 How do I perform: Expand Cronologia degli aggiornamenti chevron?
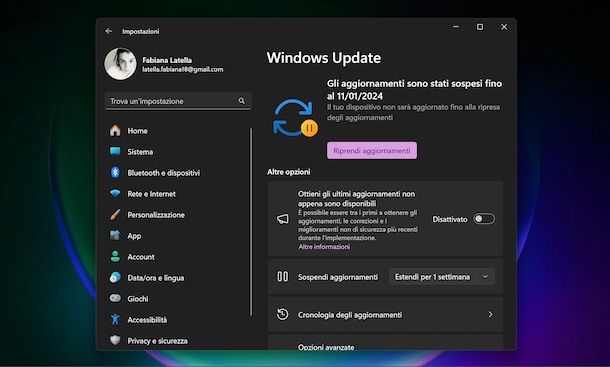[x=490, y=314]
